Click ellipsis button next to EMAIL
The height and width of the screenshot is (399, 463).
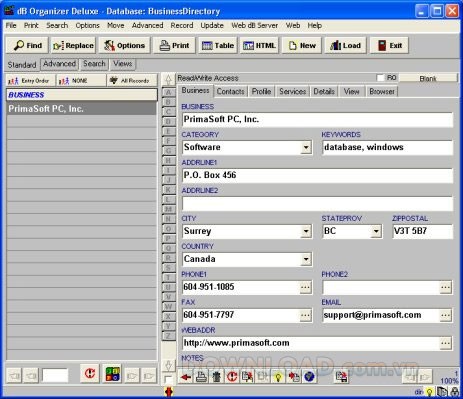pyautogui.click(x=446, y=315)
